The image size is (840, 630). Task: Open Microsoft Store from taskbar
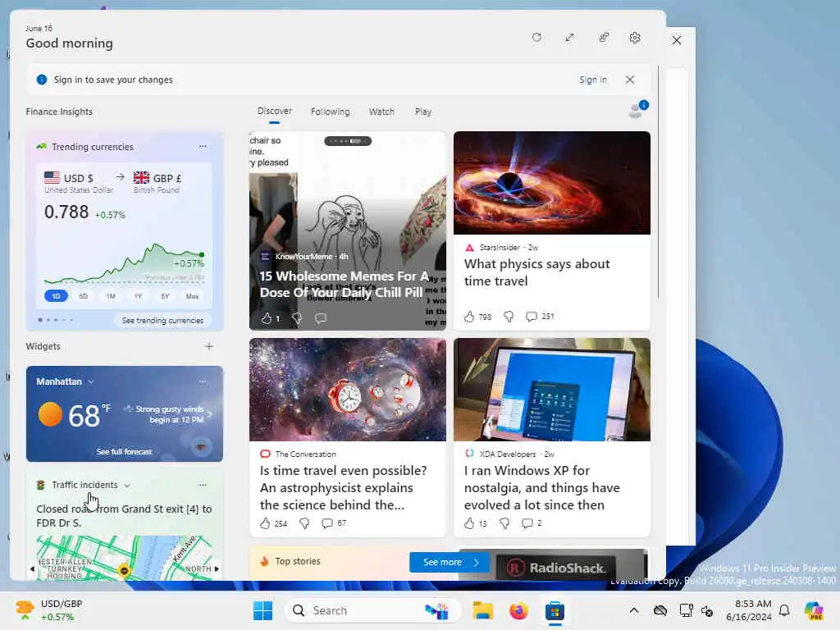(x=555, y=610)
